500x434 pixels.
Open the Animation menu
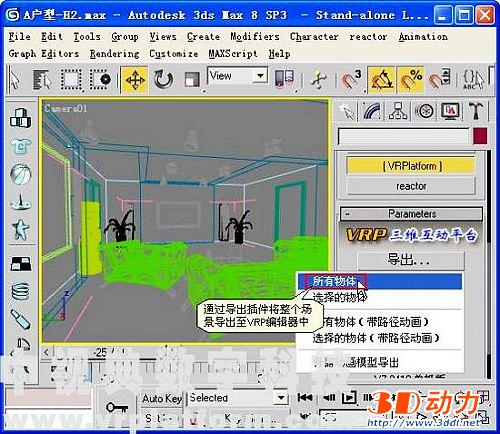[423, 36]
